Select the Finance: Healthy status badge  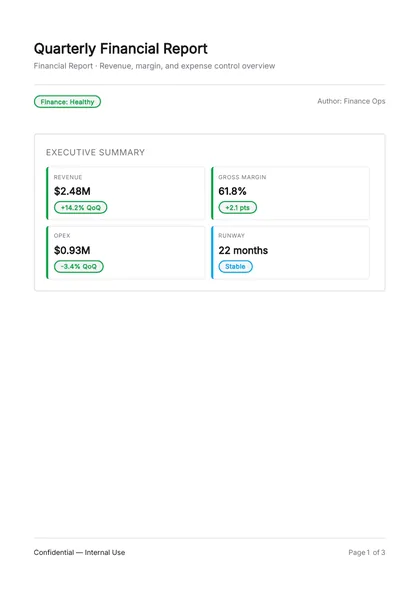click(x=67, y=102)
